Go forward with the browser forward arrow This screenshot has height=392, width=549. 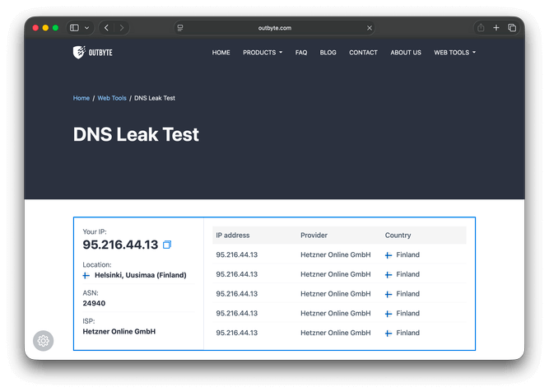[x=122, y=28]
